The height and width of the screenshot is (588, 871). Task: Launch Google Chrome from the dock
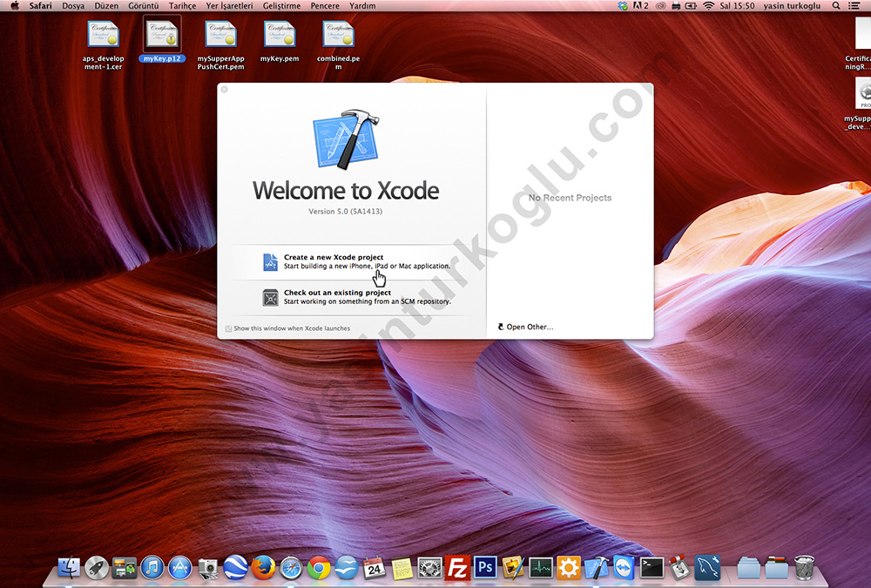[319, 567]
